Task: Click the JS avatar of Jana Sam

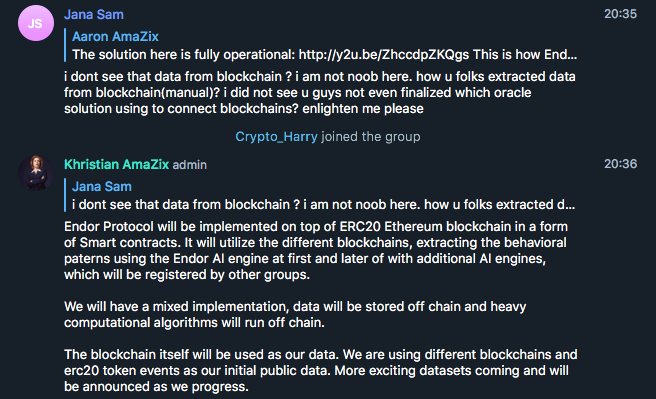Action: click(x=36, y=23)
